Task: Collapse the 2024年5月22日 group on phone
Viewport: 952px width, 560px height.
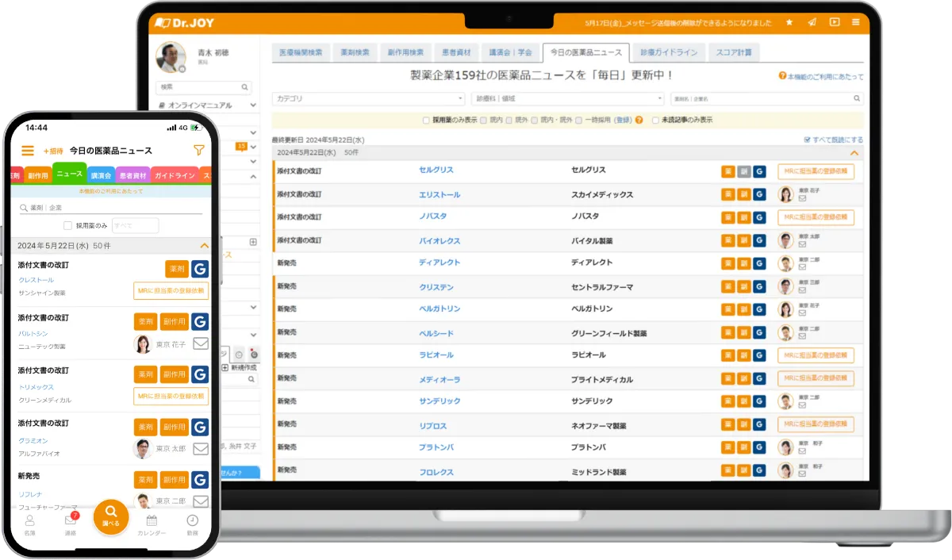Action: click(205, 247)
